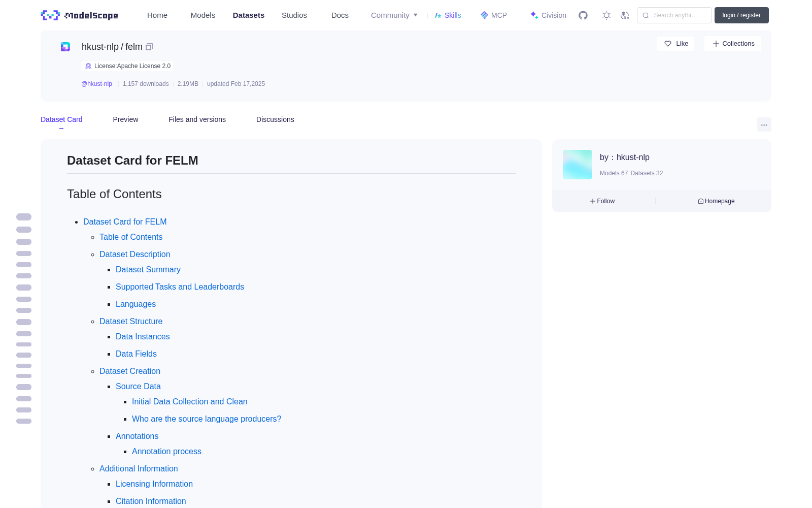Click the dataset avatar icon beside hkust-nlp/felm

tap(65, 47)
